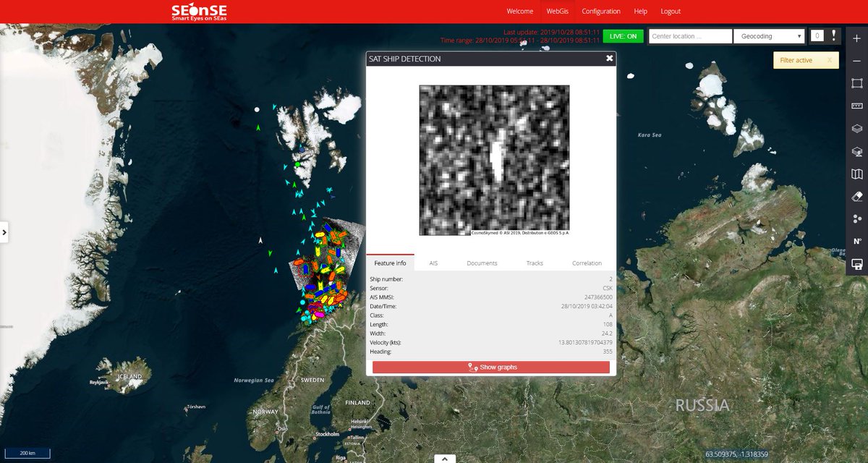The width and height of the screenshot is (868, 463).
Task: Click the Length value 108
Action: tap(608, 324)
